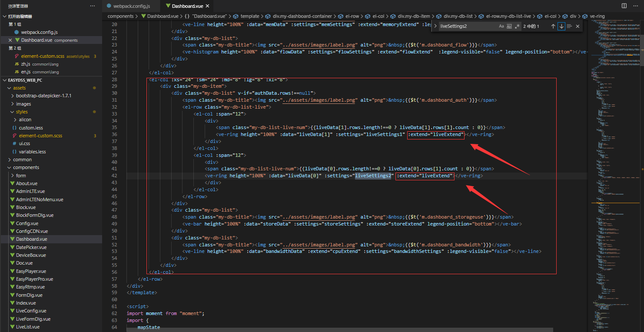Click the 'div.my-dashboard-container' breadcrumb
The height and width of the screenshot is (332, 644).
[302, 16]
